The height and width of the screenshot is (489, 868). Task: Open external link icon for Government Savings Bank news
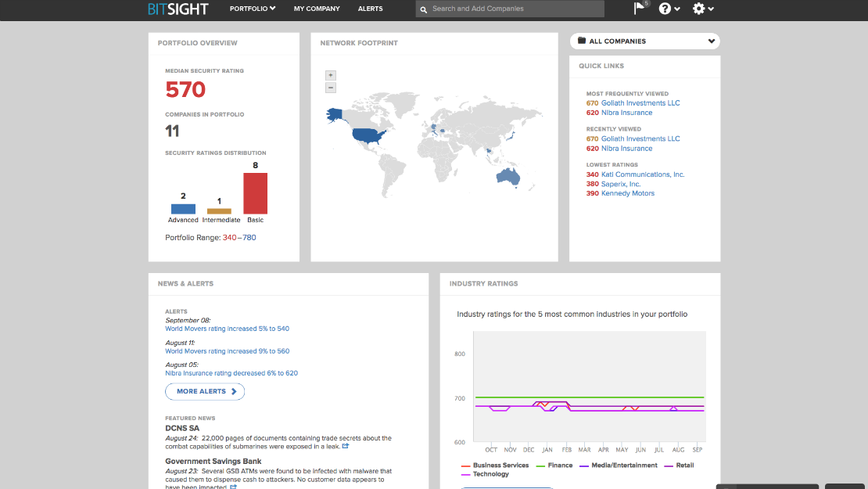[x=234, y=487]
